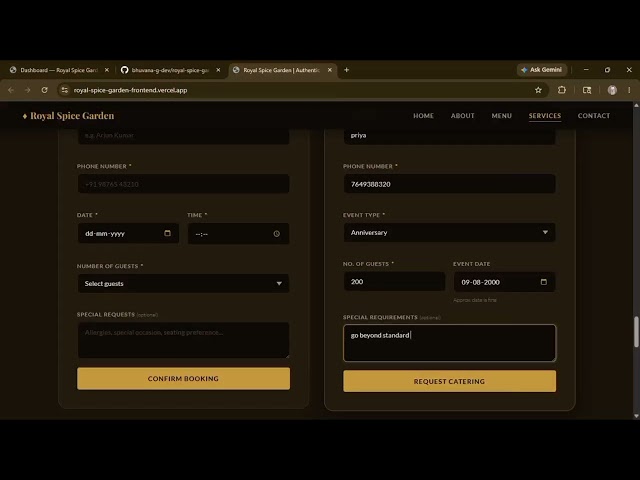Click the scrollbar down arrow
This screenshot has height=480, width=640.
tap(636, 416)
